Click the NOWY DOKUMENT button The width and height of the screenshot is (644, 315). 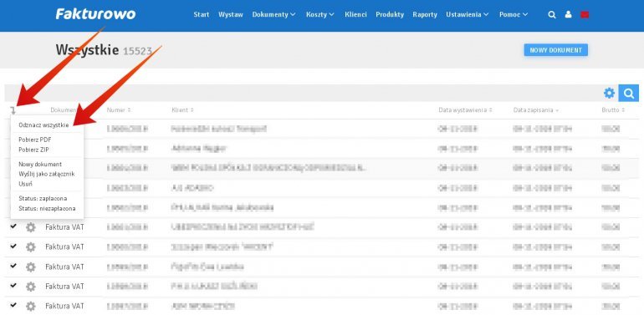555,50
